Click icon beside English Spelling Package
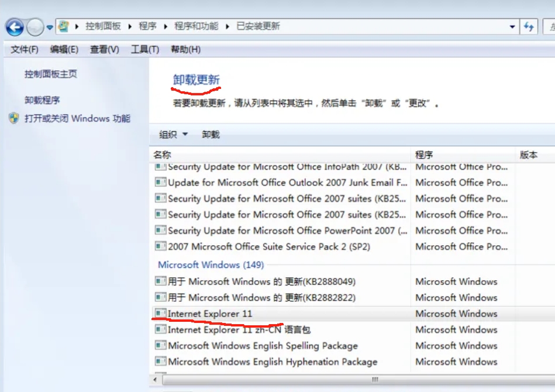This screenshot has height=392, width=555. [160, 345]
